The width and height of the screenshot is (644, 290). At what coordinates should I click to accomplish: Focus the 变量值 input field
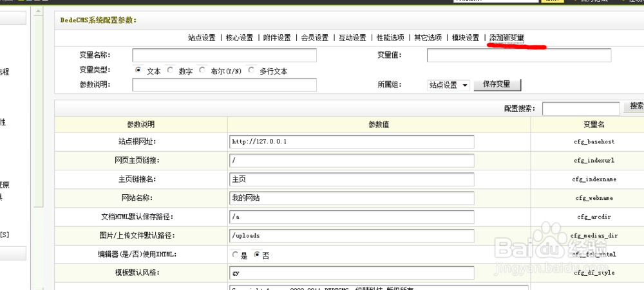point(519,55)
